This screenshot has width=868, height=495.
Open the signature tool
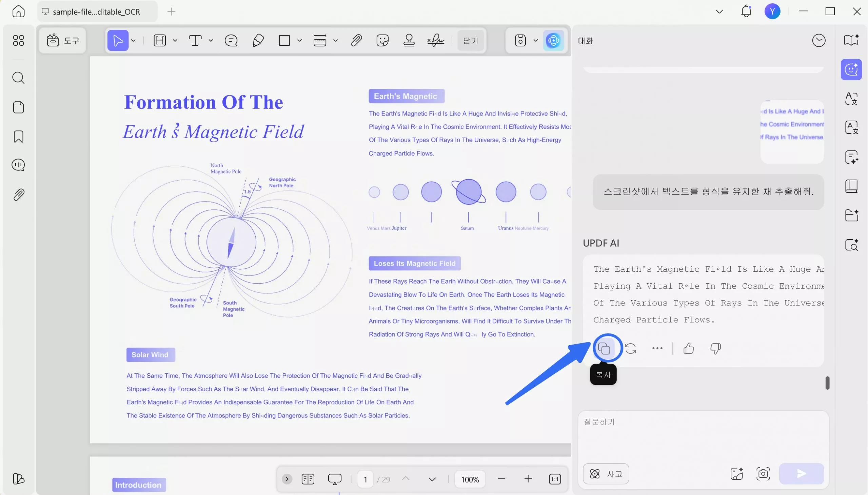click(x=436, y=40)
